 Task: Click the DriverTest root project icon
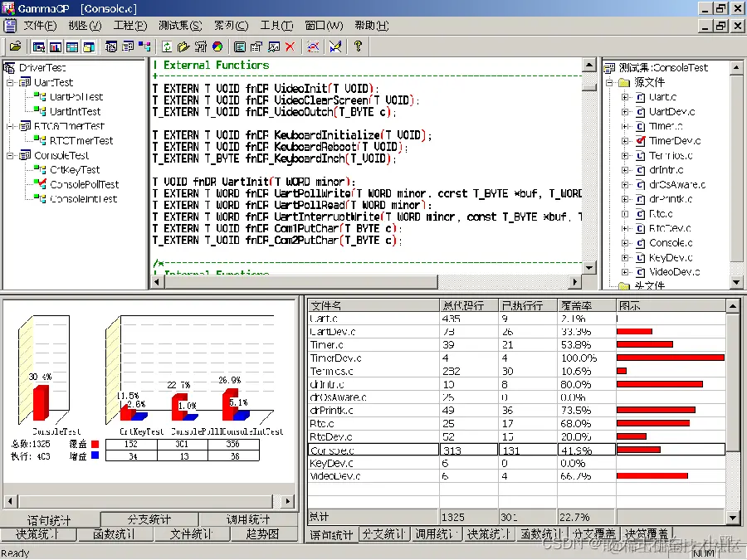click(9, 68)
